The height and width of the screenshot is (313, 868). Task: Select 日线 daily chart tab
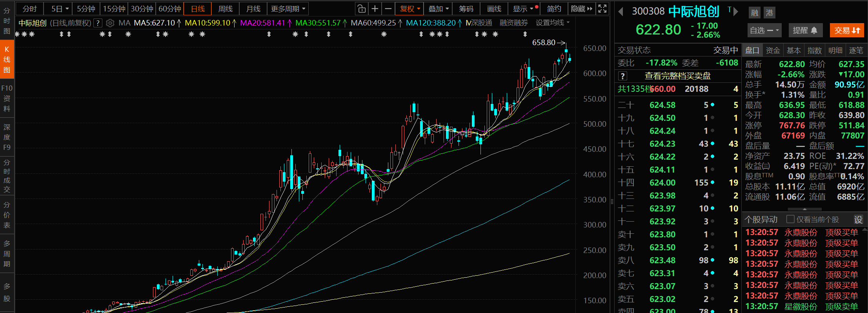(x=198, y=9)
